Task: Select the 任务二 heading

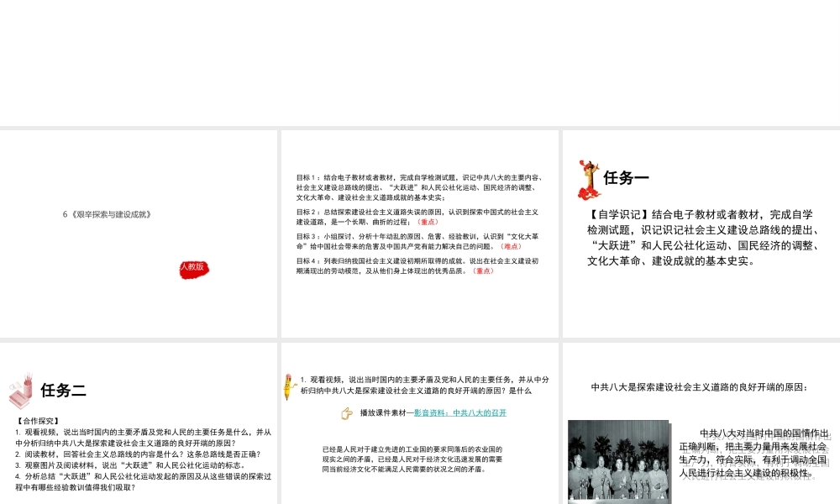Action: point(63,390)
